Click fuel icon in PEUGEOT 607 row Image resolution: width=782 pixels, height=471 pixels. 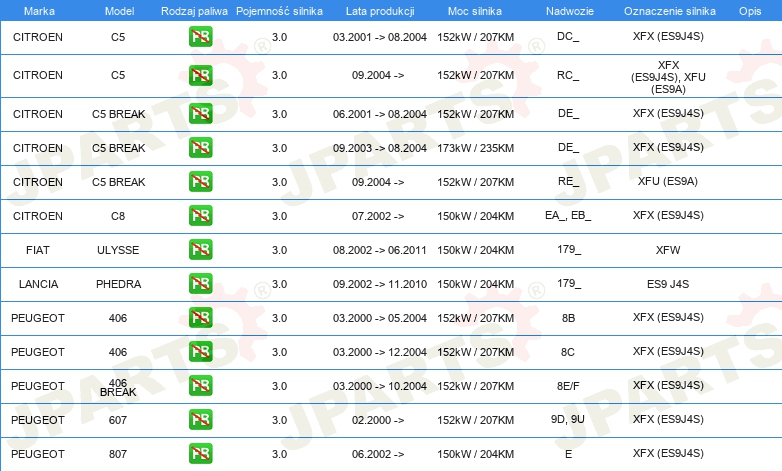point(200,420)
